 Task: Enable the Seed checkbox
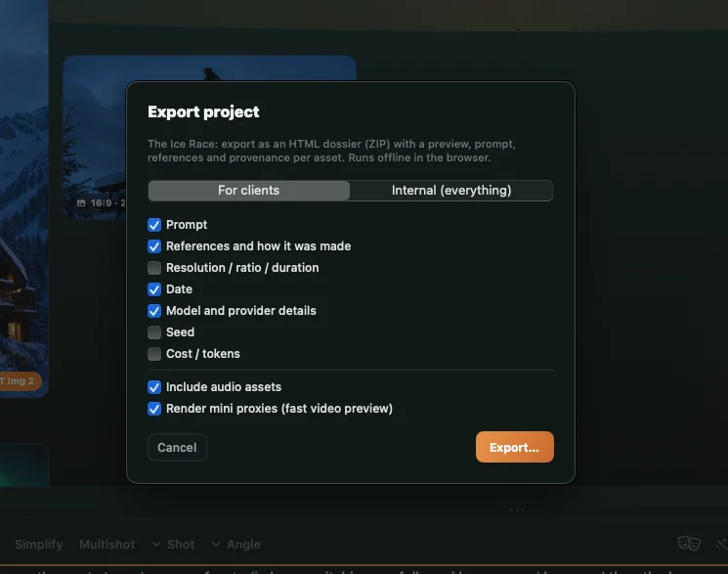154,332
